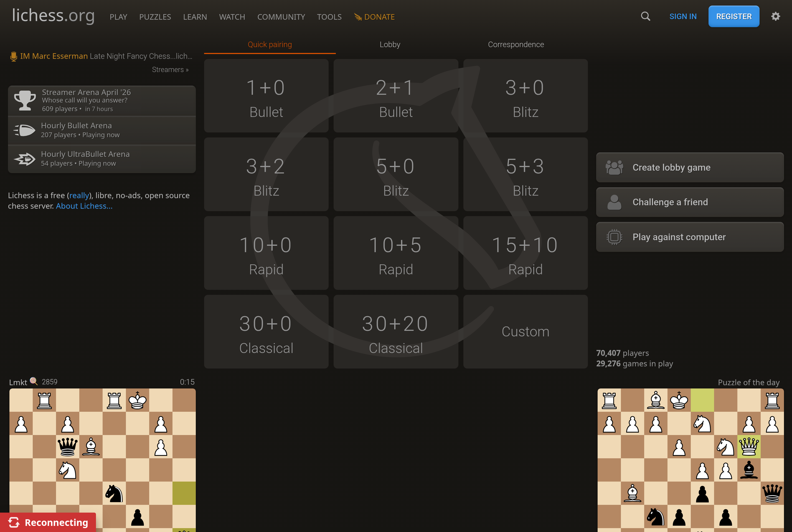
Task: Click the Hourly UltraBullet Arena icon
Action: click(24, 158)
